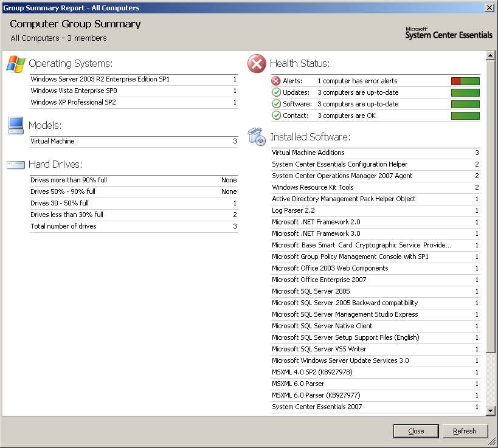This screenshot has height=448, width=498.
Task: Select Microsoft Base Smart Card Cryptographic entry
Action: coord(375,245)
